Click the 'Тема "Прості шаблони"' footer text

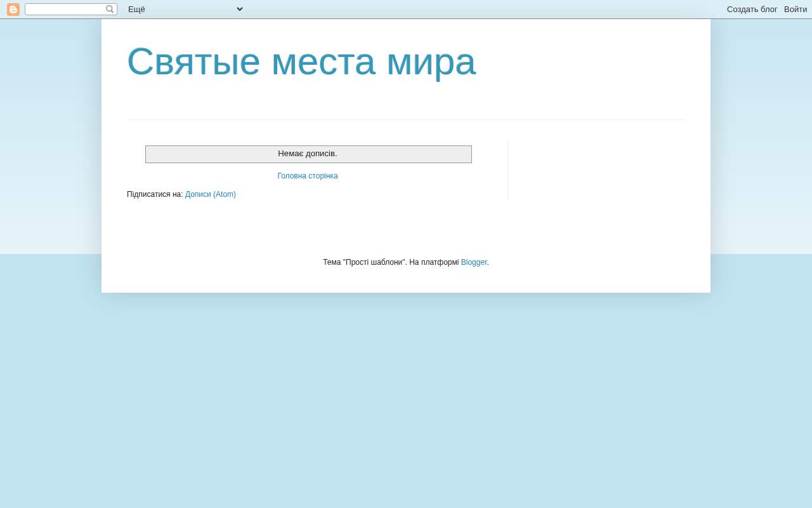(365, 262)
